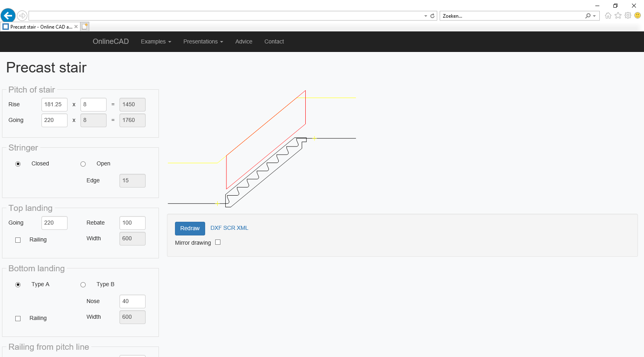
Task: Open the Advice menu item
Action: [244, 41]
